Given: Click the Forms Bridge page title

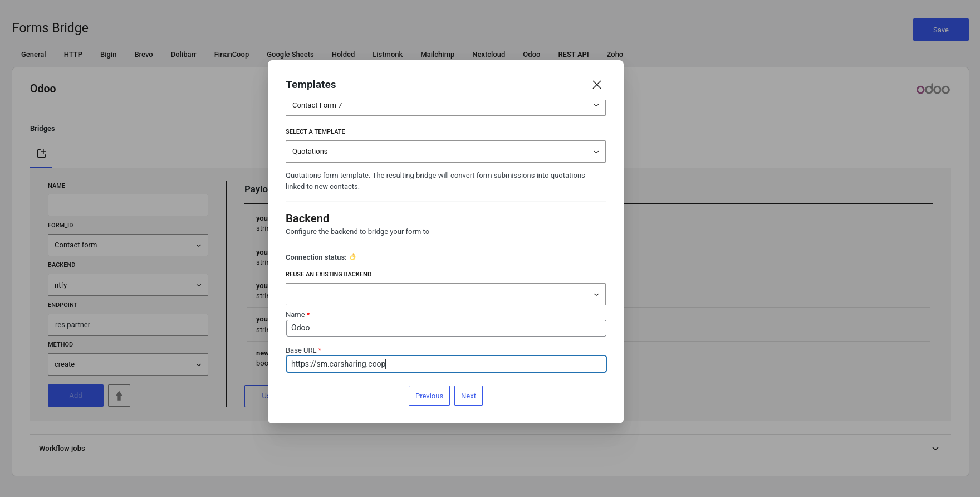Looking at the screenshot, I should pyautogui.click(x=50, y=28).
